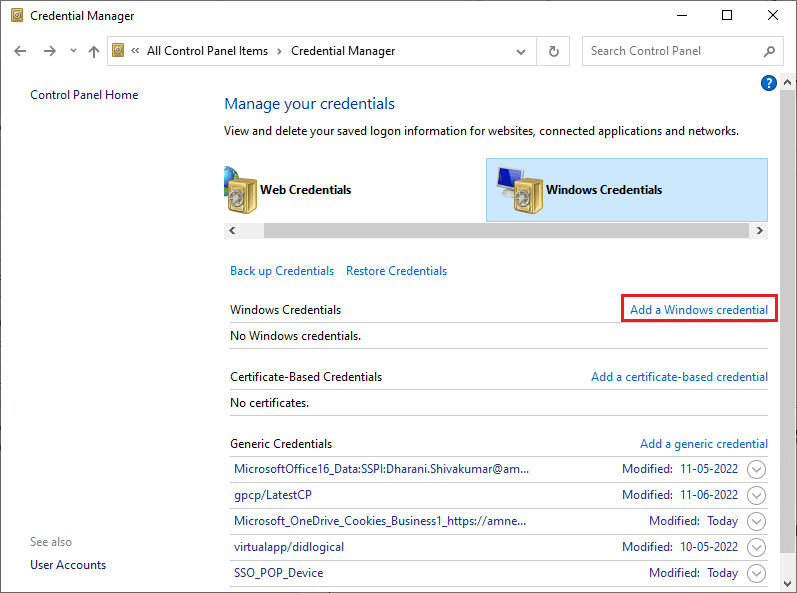Open Back up Credentials
The height and width of the screenshot is (593, 797).
(x=282, y=271)
